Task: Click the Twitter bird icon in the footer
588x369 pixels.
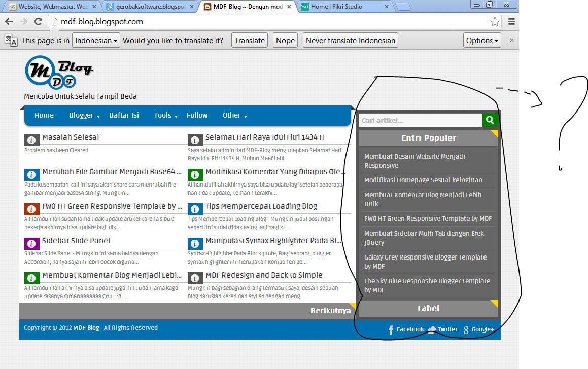Action: pos(432,329)
